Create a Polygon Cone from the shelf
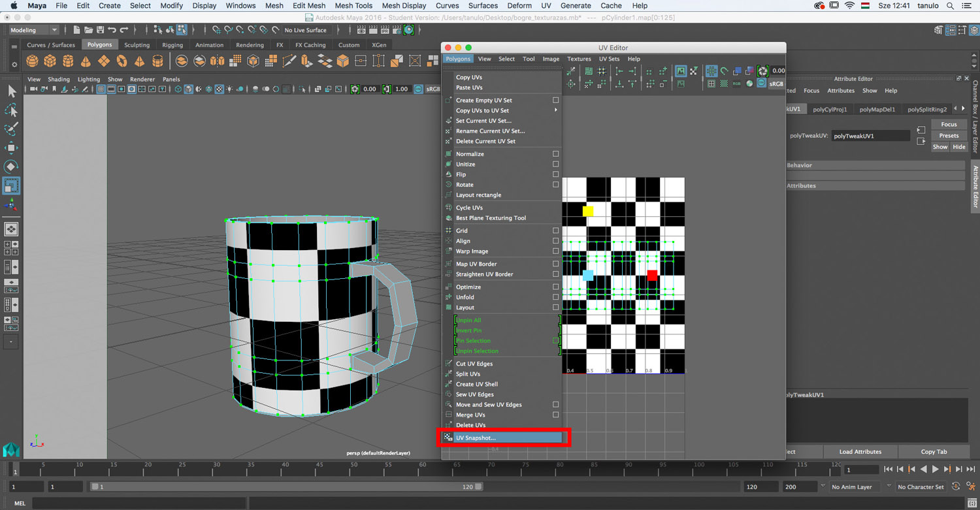980x510 pixels. click(x=86, y=61)
